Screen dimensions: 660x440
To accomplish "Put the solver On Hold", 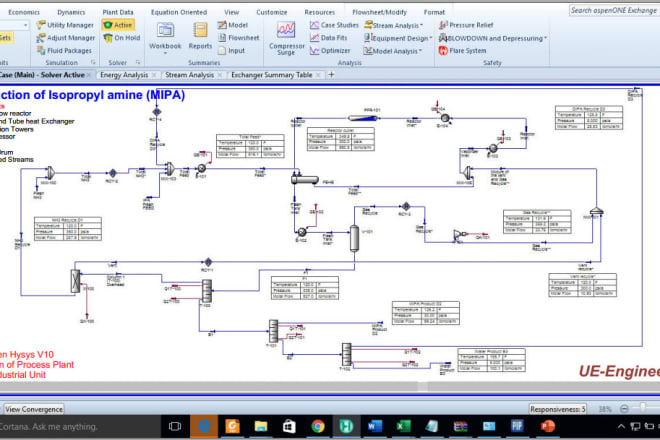I will click(122, 38).
